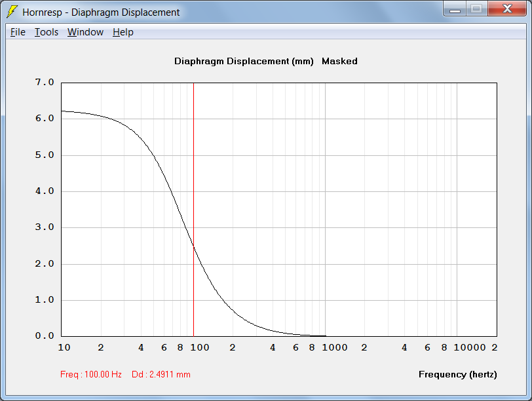Click the 1.0 y-axis label
Screen dimensions: 532x401
tap(45, 299)
